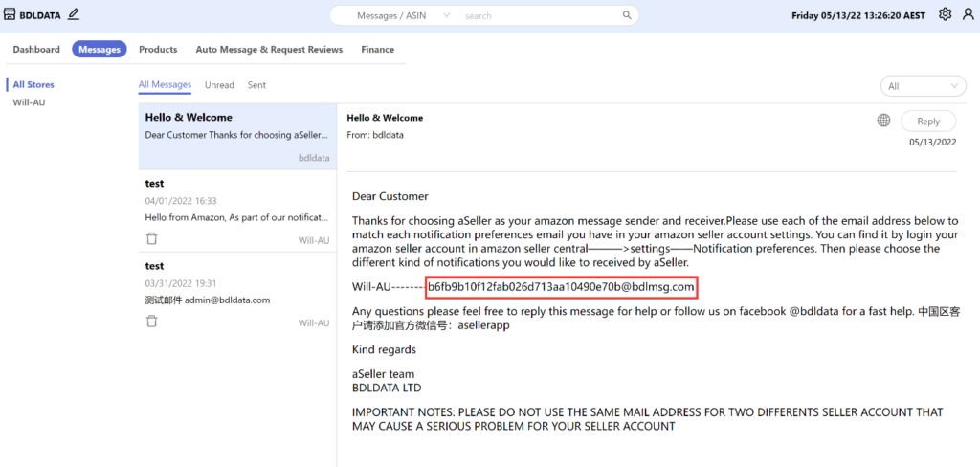
Task: Click the Reply button
Action: tap(928, 122)
